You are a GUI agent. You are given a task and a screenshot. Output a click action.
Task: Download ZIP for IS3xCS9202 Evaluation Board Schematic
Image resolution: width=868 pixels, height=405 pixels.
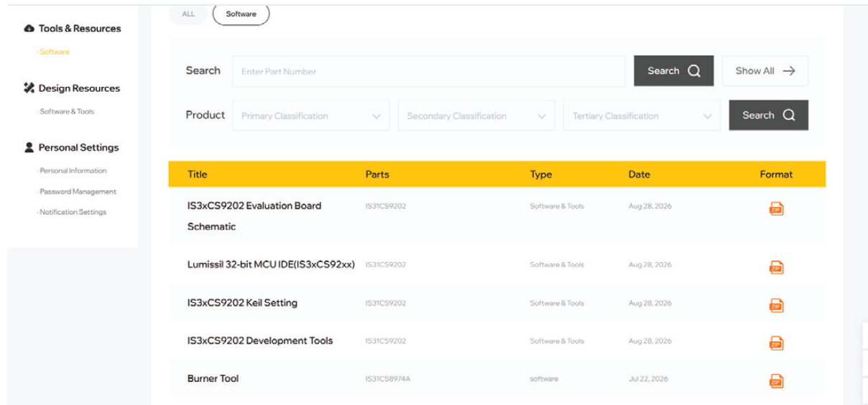(776, 209)
